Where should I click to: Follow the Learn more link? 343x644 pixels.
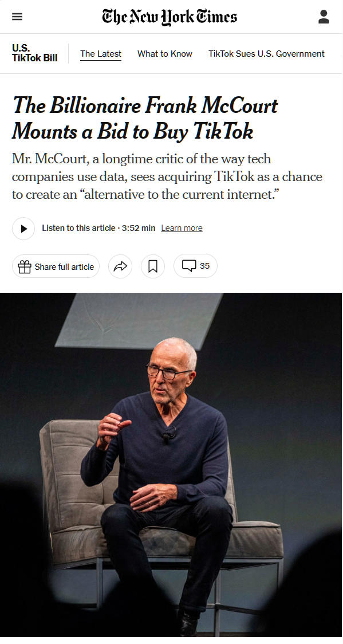[x=182, y=228]
